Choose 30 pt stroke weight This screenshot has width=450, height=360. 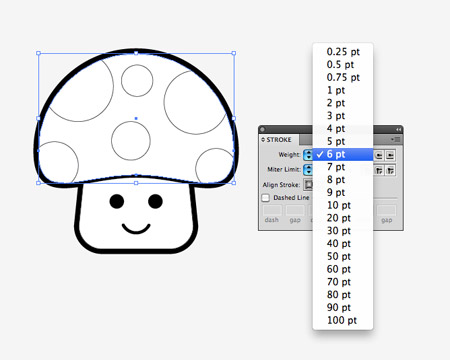click(343, 231)
